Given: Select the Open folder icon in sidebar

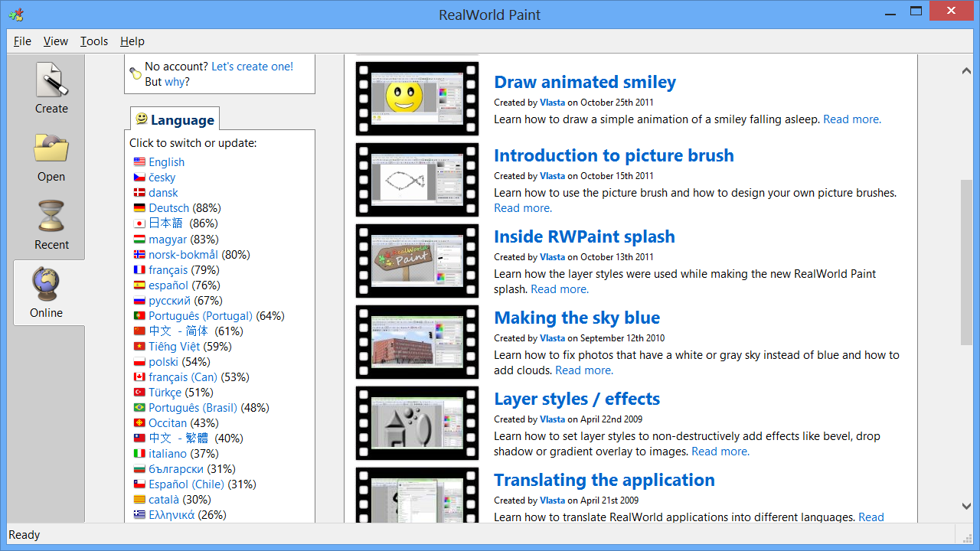Looking at the screenshot, I should [x=51, y=148].
